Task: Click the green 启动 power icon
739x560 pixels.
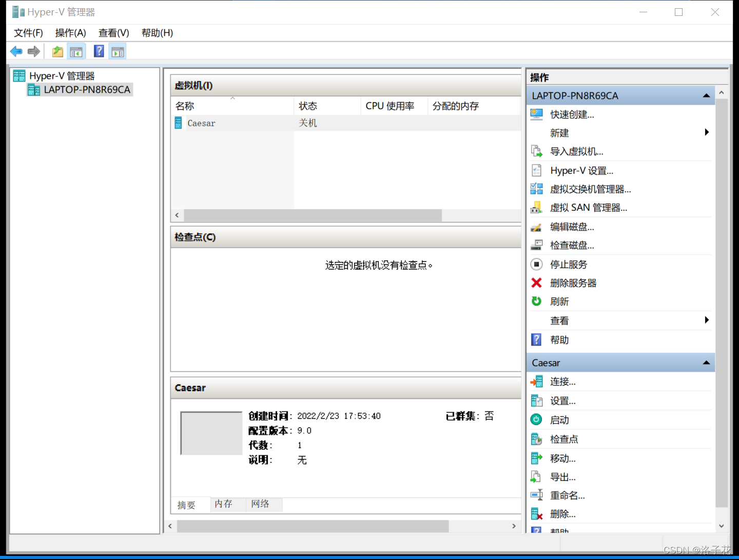Action: 536,419
